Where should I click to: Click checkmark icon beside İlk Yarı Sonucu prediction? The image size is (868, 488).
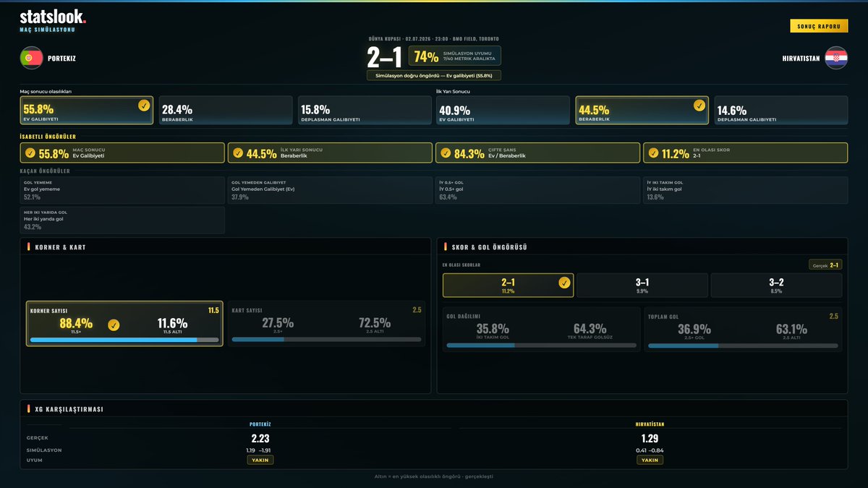(x=237, y=153)
